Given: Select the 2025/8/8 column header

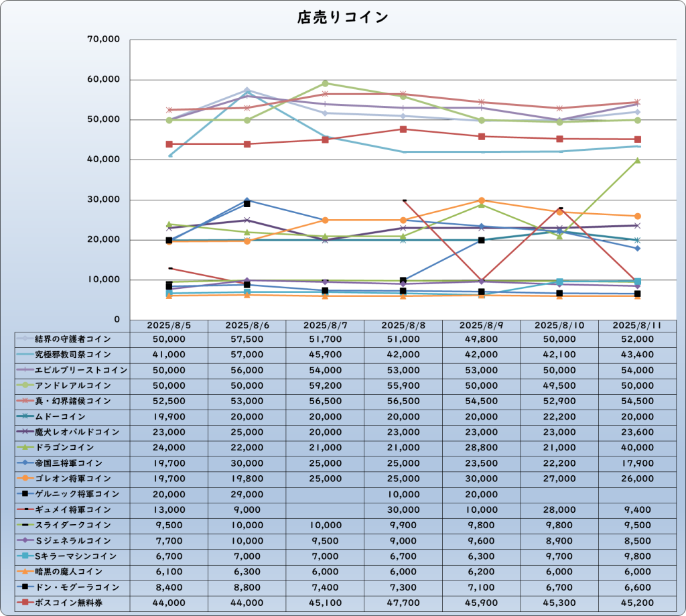Looking at the screenshot, I should click(403, 326).
